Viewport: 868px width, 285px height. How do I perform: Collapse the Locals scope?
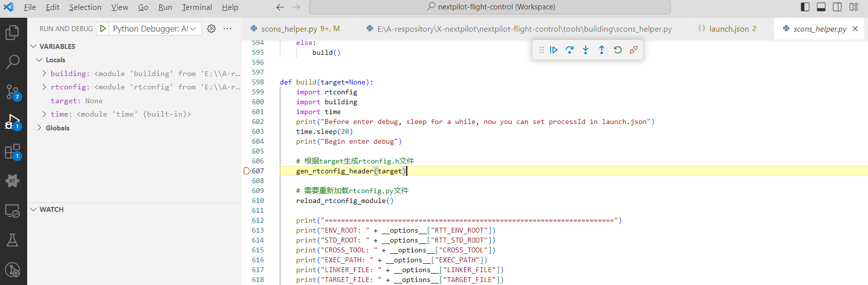pyautogui.click(x=39, y=60)
